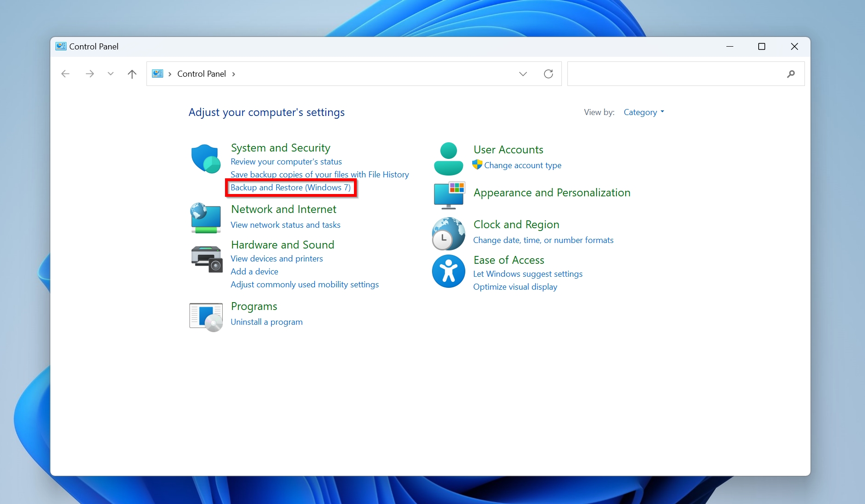Image resolution: width=865 pixels, height=504 pixels.
Task: Open the Clock and Region category
Action: pyautogui.click(x=516, y=225)
